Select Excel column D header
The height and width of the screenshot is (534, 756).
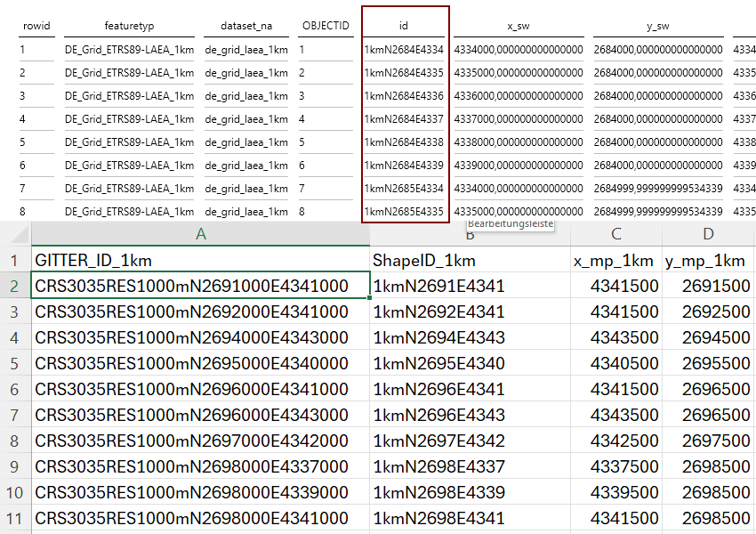[x=708, y=234]
